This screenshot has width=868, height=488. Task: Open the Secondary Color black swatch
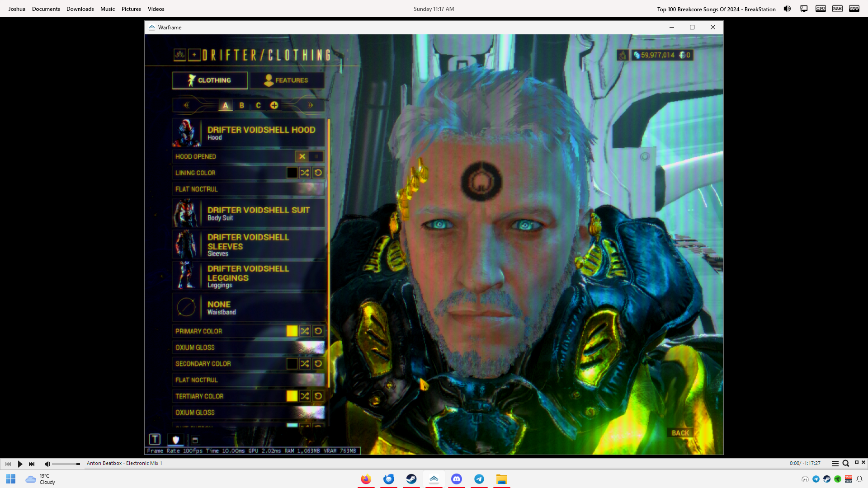click(292, 364)
